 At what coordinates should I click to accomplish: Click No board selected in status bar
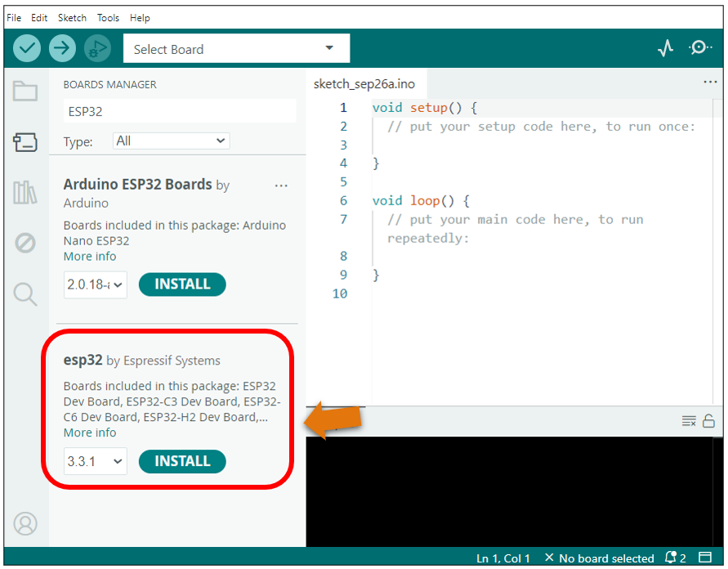click(x=600, y=558)
